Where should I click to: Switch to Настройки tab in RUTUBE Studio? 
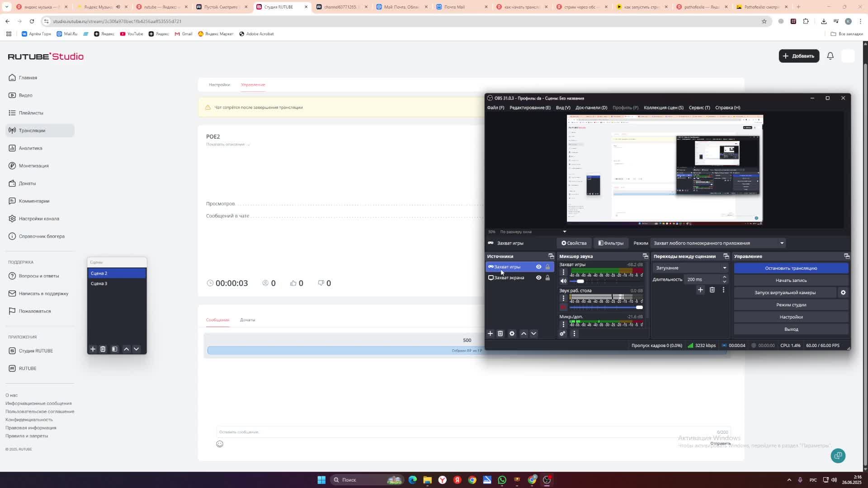(x=219, y=84)
